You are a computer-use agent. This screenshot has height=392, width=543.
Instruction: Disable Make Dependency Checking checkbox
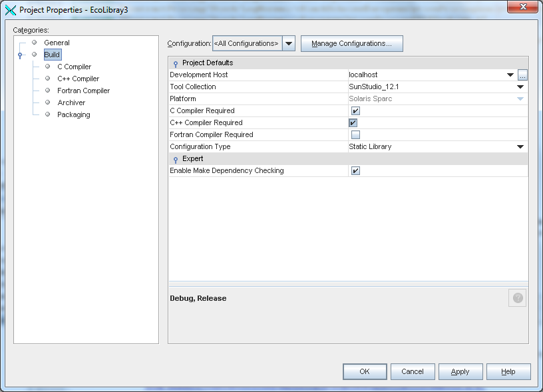point(355,171)
